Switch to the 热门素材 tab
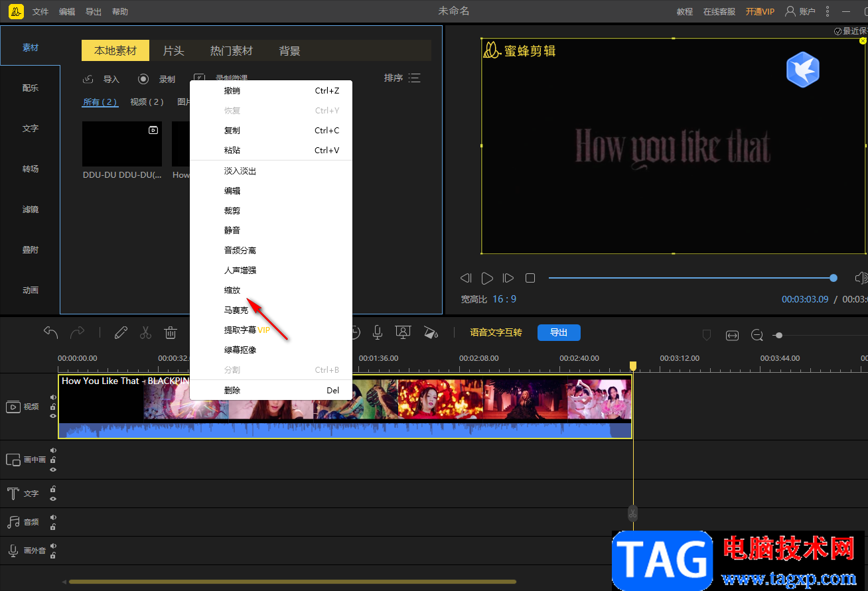The height and width of the screenshot is (591, 868). coord(232,51)
